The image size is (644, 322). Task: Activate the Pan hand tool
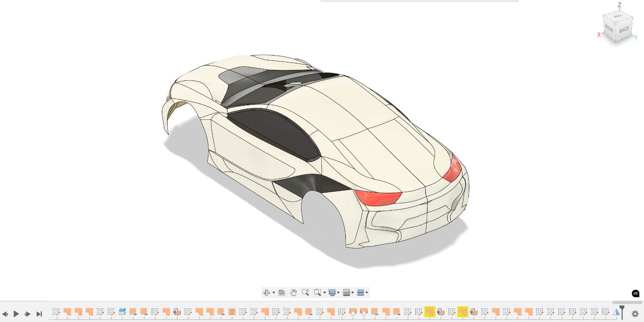pos(293,293)
